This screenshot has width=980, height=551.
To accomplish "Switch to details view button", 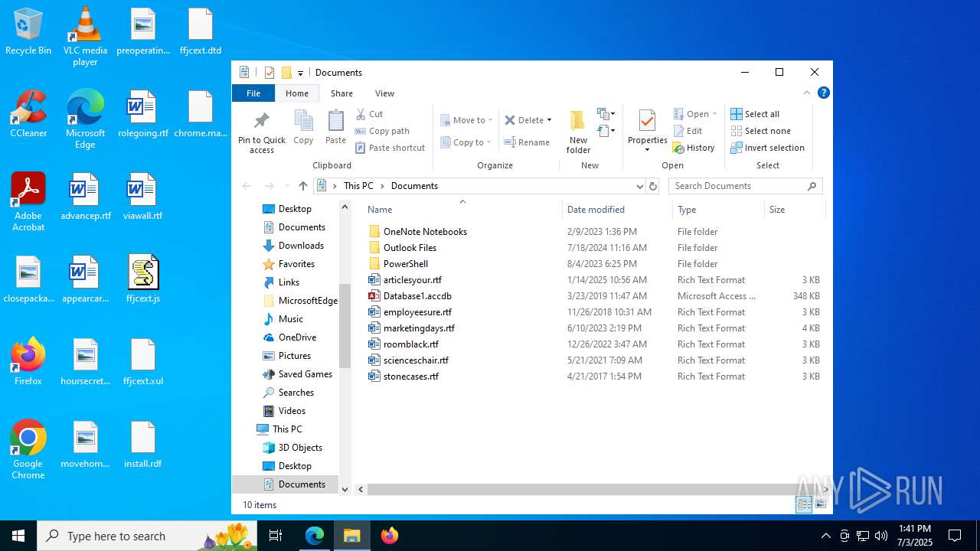I will pyautogui.click(x=804, y=504).
